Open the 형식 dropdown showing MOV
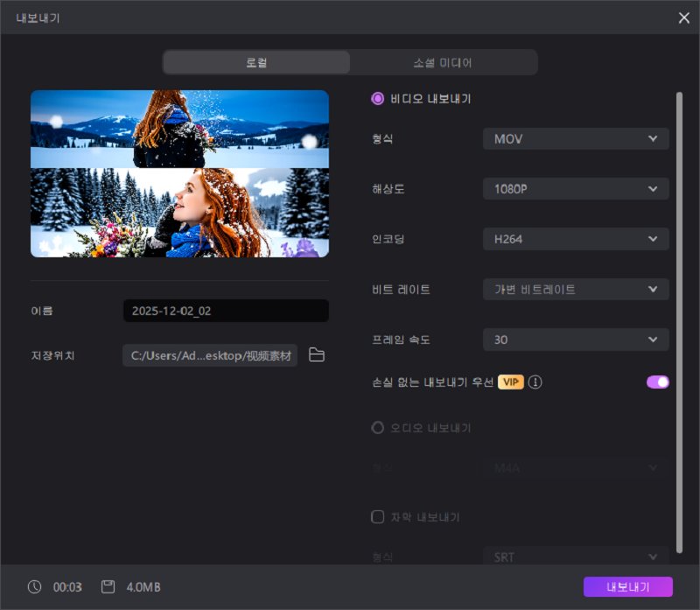 (575, 138)
